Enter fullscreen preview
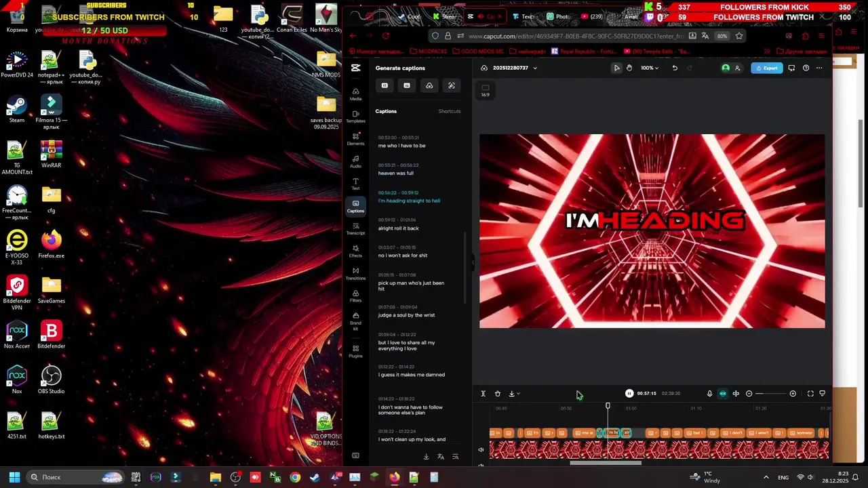The width and height of the screenshot is (868, 488). point(810,393)
